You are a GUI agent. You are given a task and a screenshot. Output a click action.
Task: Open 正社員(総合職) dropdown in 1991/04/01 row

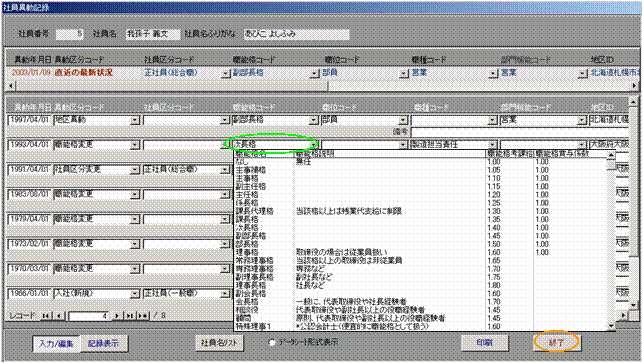224,170
